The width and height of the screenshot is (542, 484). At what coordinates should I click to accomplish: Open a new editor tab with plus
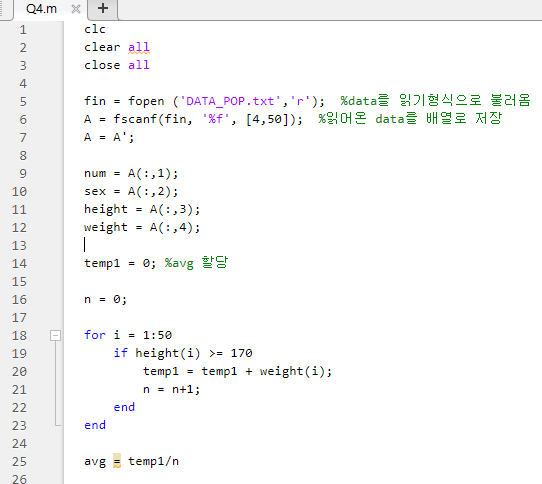coord(103,8)
